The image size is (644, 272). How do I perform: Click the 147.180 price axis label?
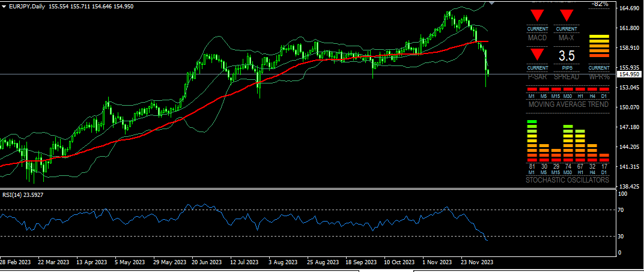click(x=629, y=127)
